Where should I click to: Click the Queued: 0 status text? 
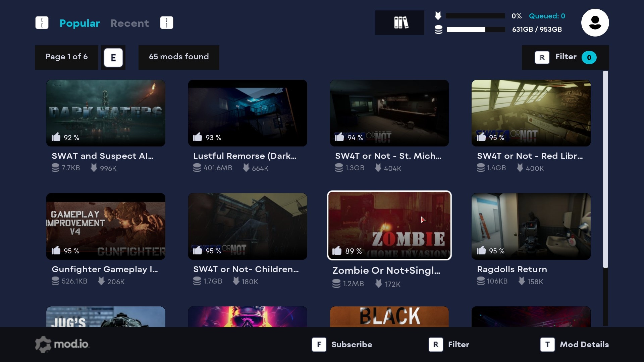click(547, 16)
